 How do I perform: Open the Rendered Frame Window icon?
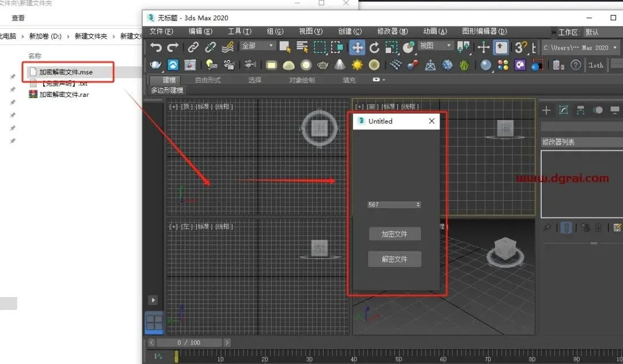point(190,65)
